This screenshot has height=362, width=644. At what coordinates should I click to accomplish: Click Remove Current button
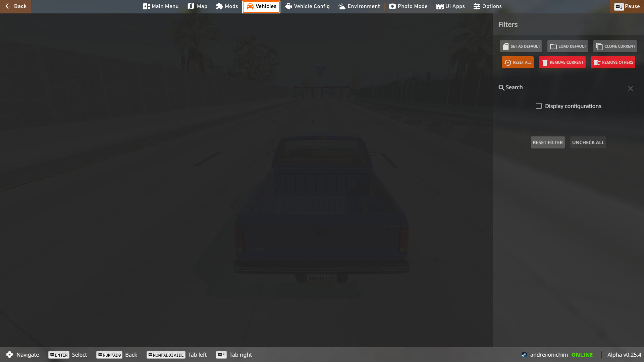562,62
